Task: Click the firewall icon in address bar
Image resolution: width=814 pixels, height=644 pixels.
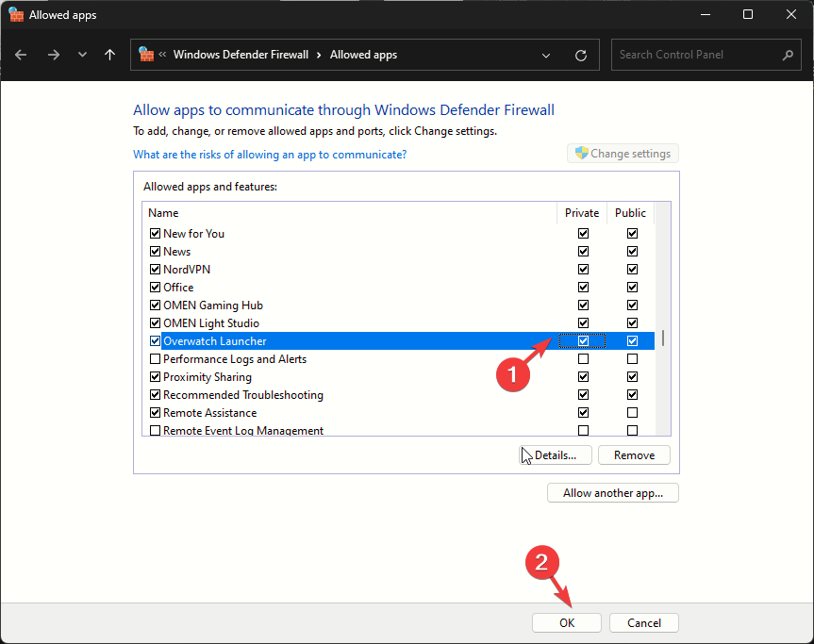Action: [146, 54]
